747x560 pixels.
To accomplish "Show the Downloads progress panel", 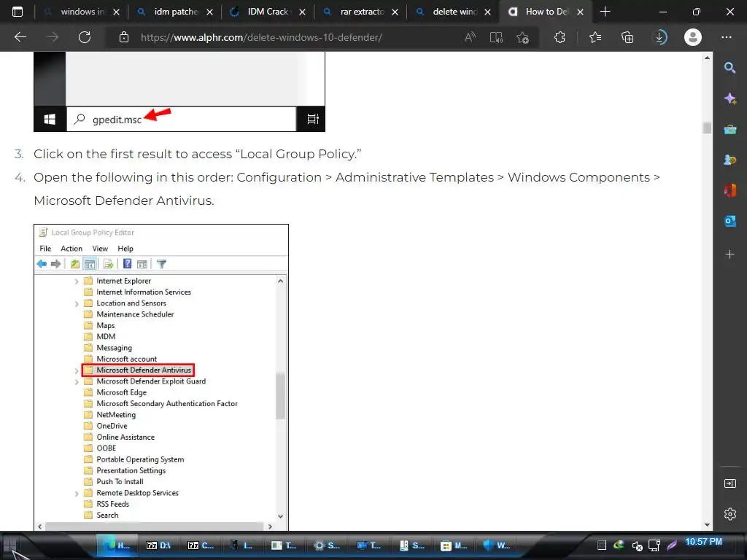I will 659,37.
